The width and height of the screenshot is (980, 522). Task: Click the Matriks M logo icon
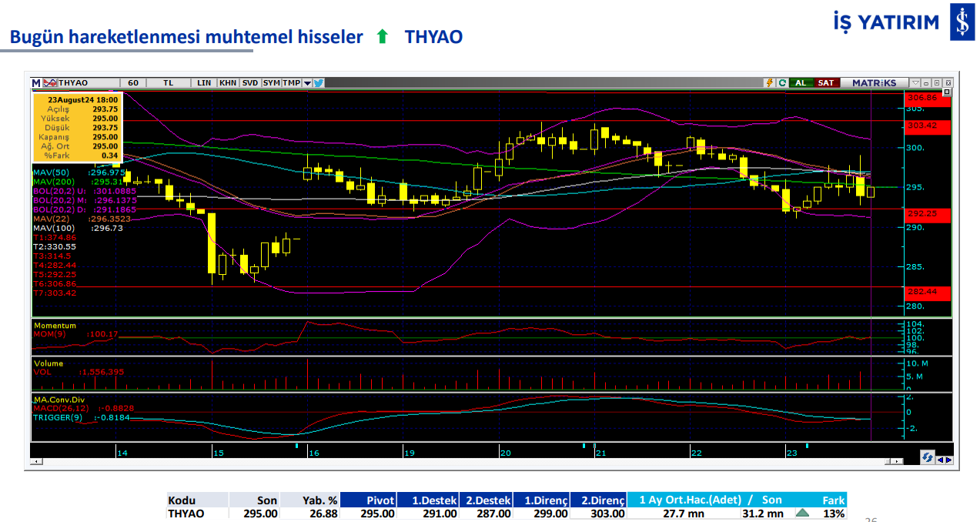pos(36,82)
